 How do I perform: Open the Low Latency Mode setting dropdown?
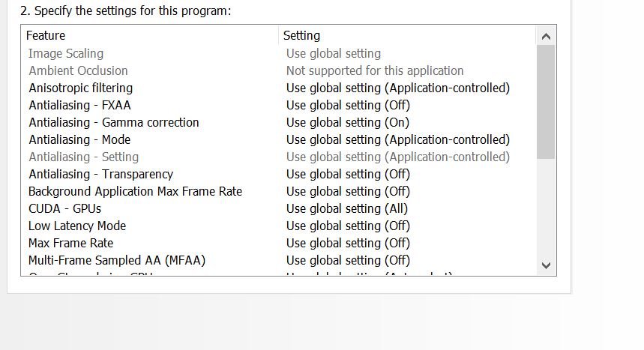pos(348,226)
